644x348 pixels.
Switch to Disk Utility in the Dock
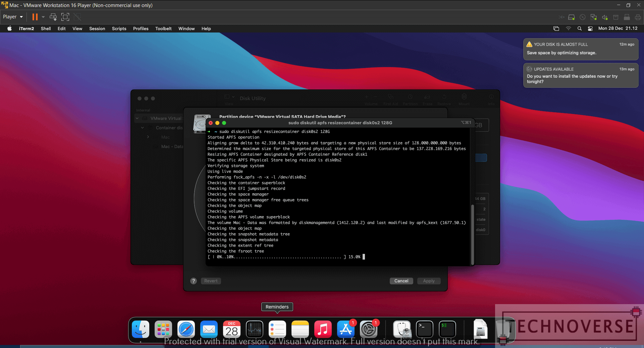point(402,329)
